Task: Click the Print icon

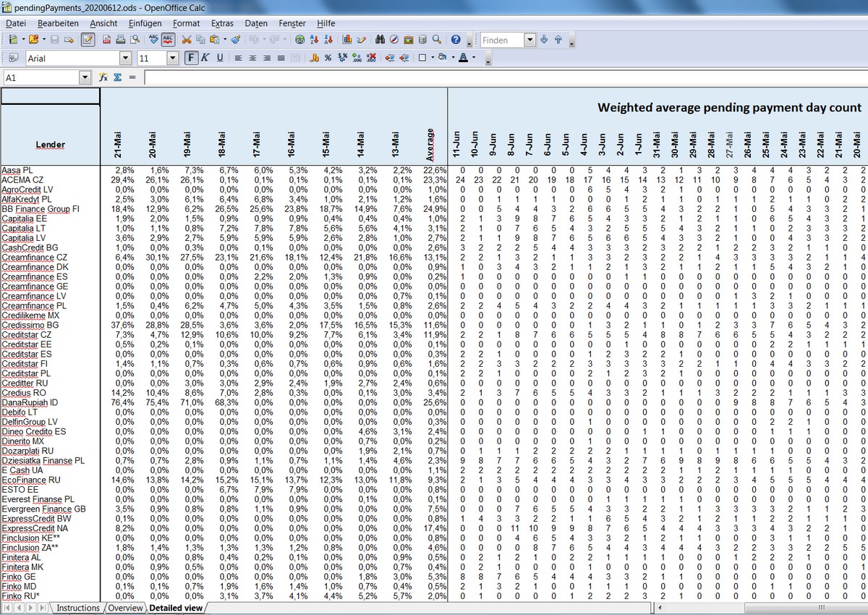Action: (120, 40)
